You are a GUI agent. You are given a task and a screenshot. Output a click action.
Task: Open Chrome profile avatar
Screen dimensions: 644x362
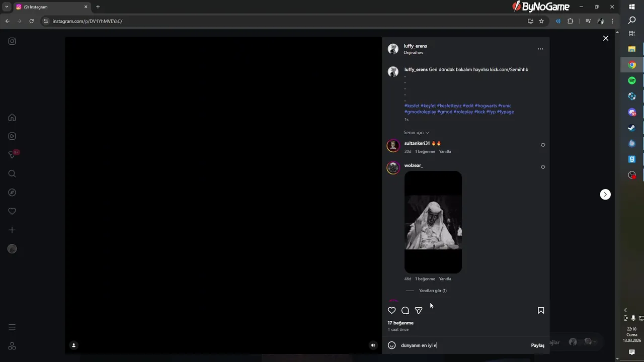(600, 21)
